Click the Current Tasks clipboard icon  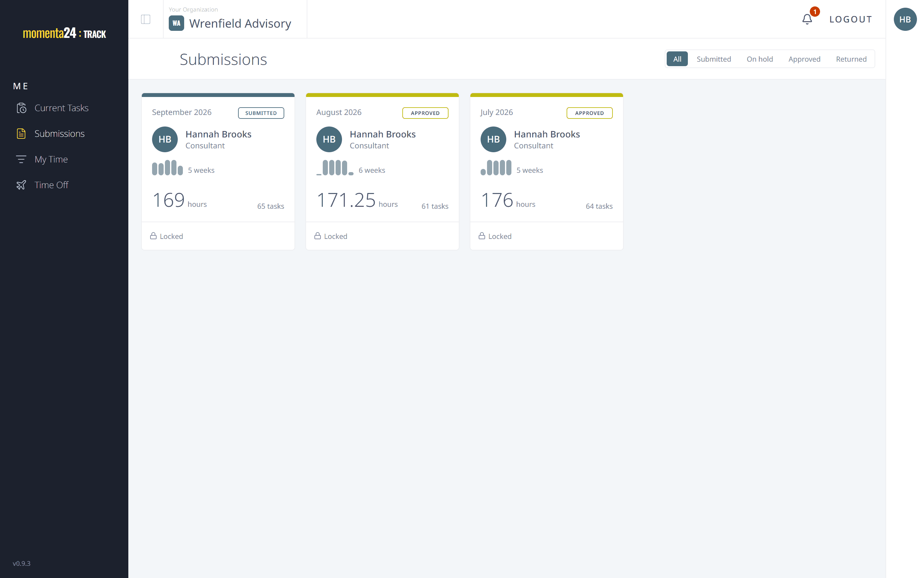[21, 108]
